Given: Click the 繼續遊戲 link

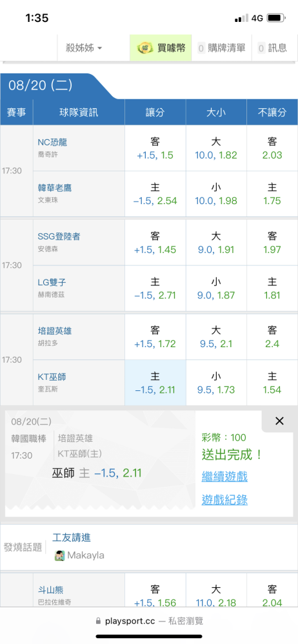Looking at the screenshot, I should [224, 477].
